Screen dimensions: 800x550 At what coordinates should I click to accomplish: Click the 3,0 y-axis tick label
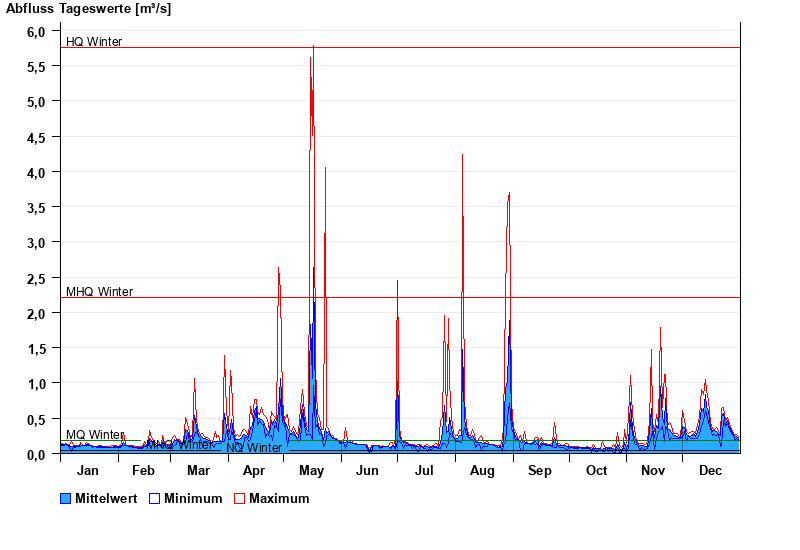click(x=36, y=243)
